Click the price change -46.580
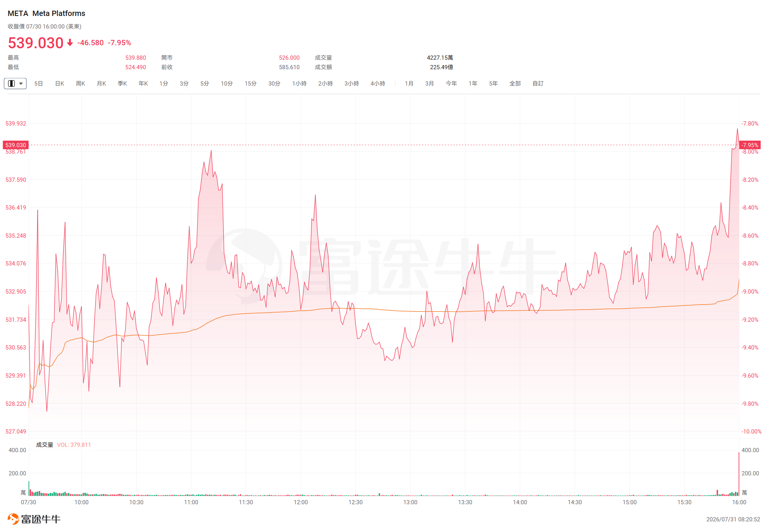 91,43
